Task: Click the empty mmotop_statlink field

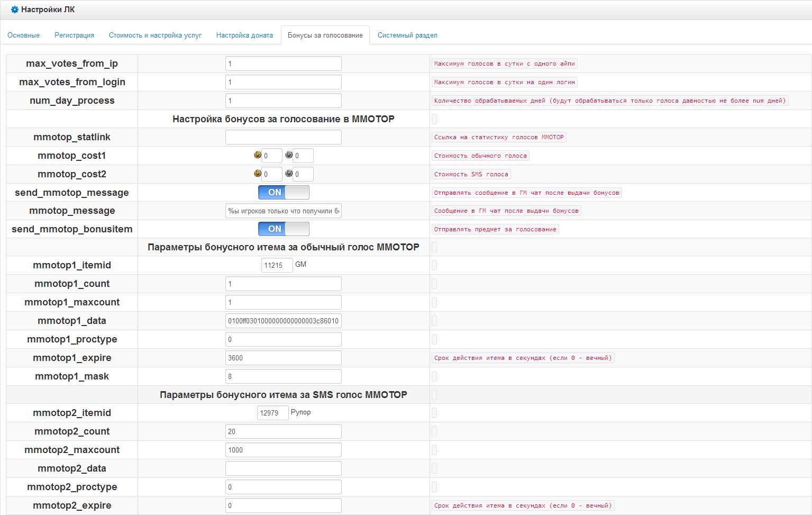Action: (x=284, y=137)
